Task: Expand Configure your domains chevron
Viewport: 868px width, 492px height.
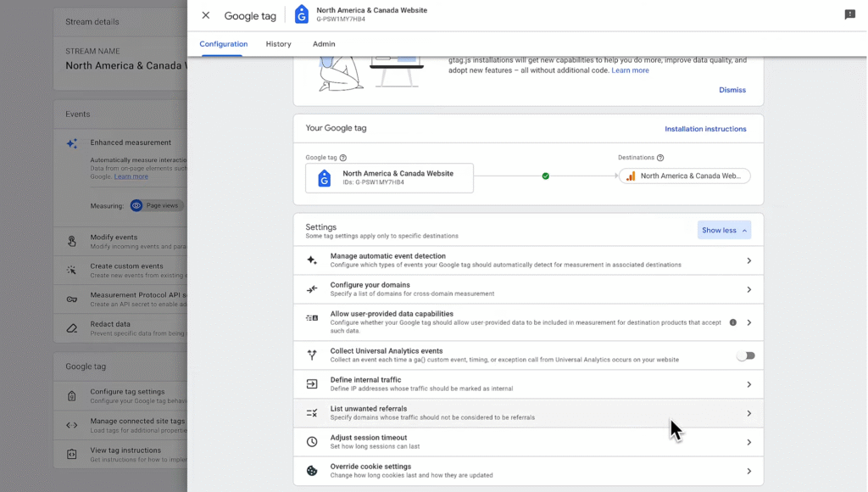Action: 749,289
